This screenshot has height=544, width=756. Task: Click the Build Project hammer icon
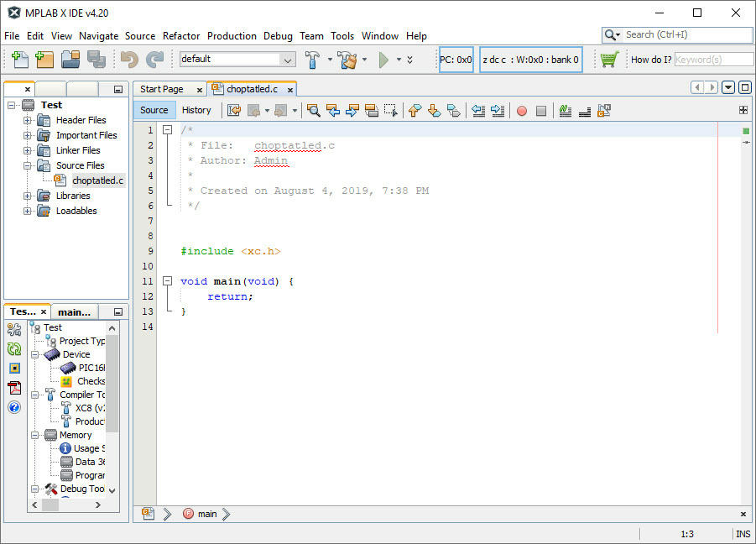click(312, 60)
